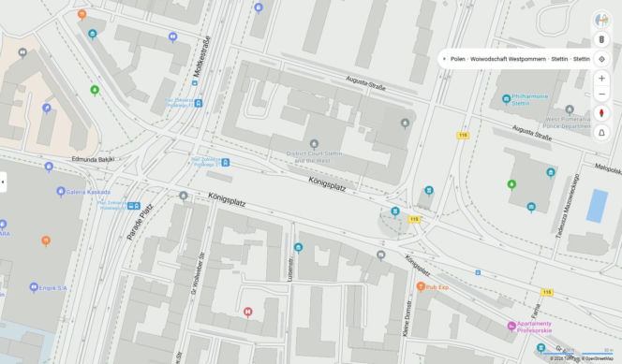Viewport: 622px width, 364px height.
Task: Center map on my location
Action: point(601,59)
